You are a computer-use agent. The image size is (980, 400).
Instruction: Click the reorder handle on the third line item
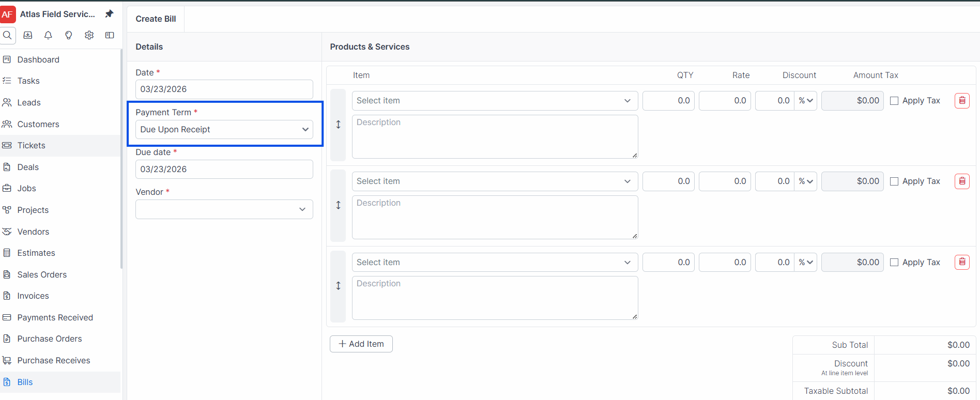(x=338, y=286)
